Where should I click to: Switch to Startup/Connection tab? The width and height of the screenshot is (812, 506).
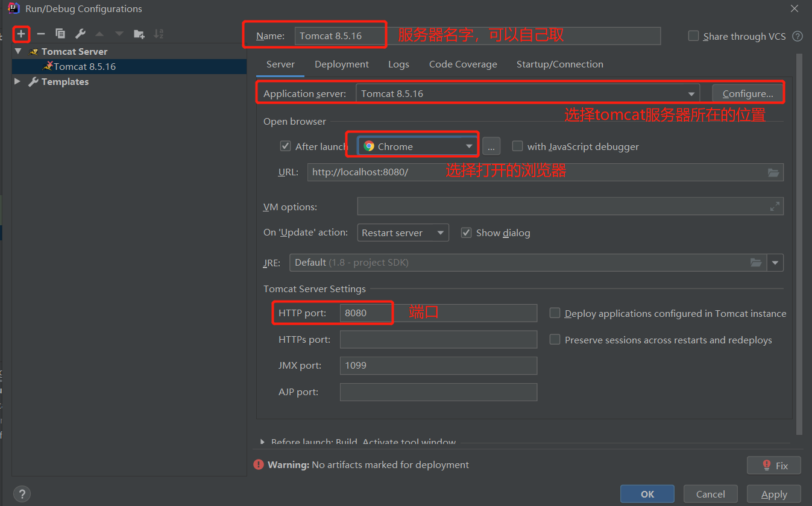(x=560, y=64)
